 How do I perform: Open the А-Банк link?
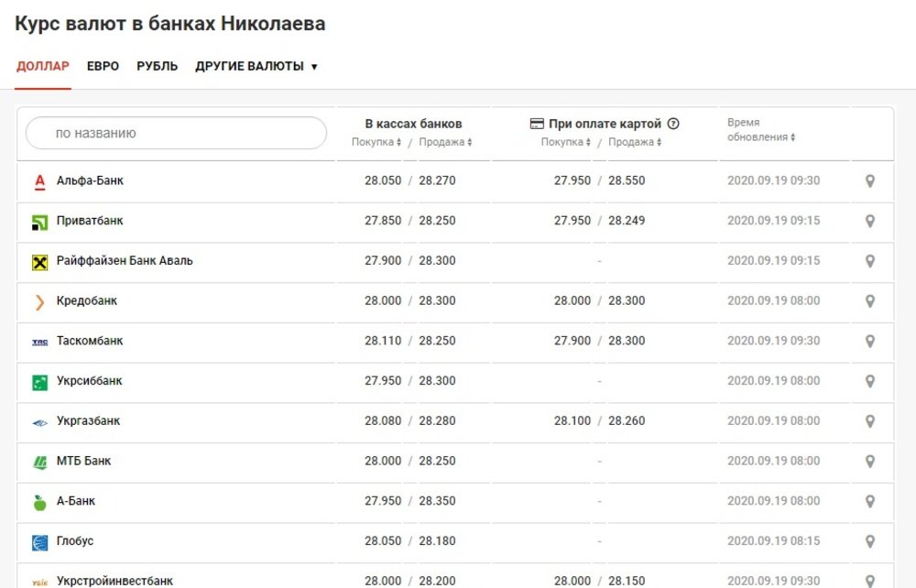click(76, 500)
